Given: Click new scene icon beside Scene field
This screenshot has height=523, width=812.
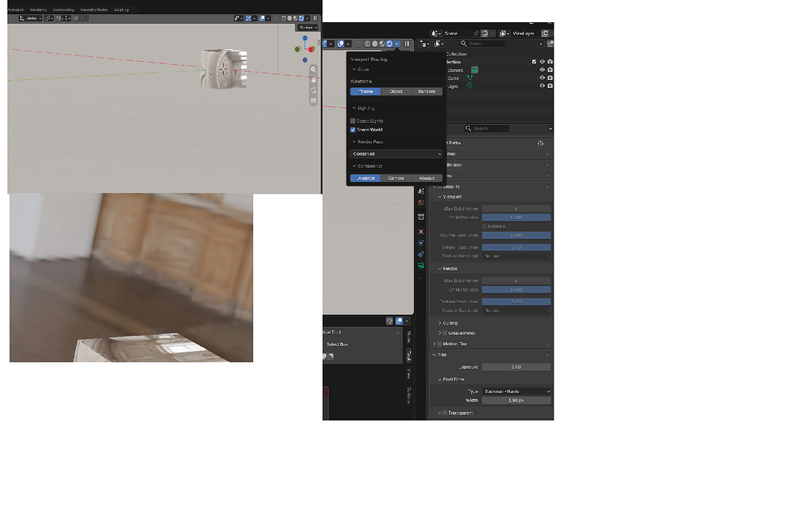Looking at the screenshot, I should 485,33.
